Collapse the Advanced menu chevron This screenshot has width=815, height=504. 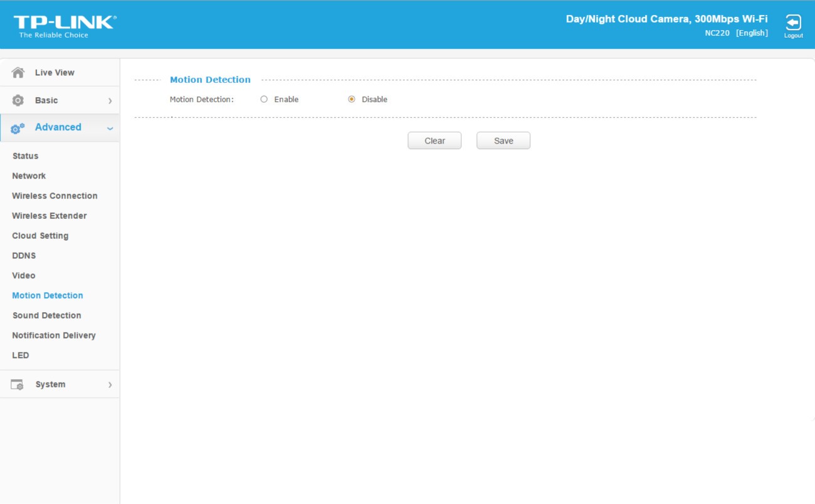(x=110, y=129)
